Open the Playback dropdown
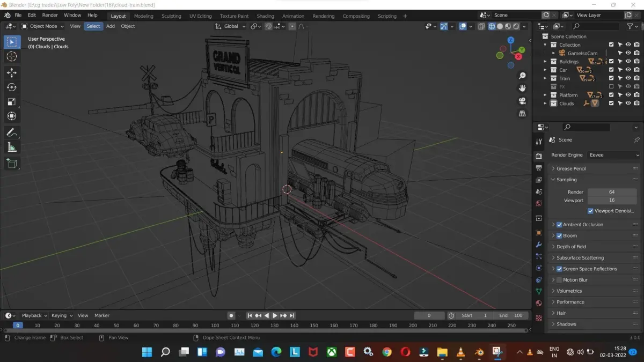Screen dimensions: 644x362 34,315
